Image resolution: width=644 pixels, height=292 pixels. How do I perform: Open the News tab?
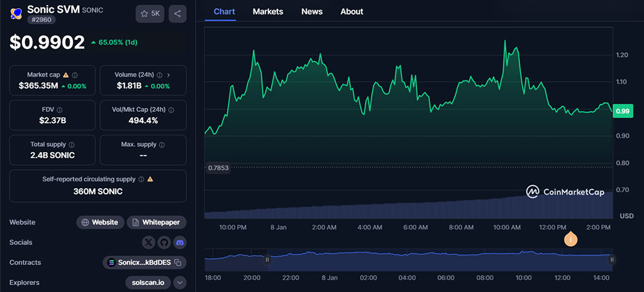click(312, 11)
